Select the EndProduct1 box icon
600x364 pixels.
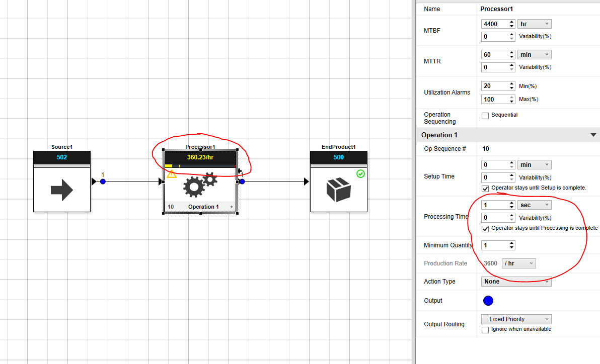[338, 190]
